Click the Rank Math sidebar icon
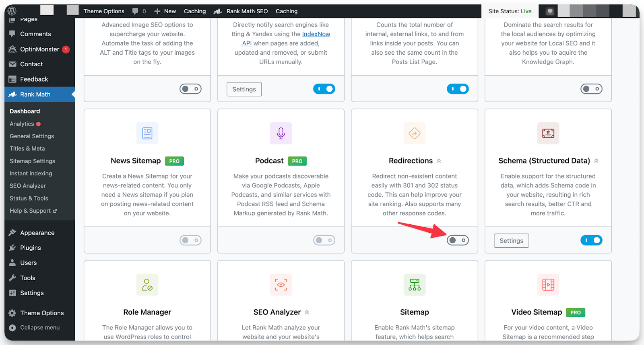Image resolution: width=644 pixels, height=345 pixels. [x=12, y=94]
